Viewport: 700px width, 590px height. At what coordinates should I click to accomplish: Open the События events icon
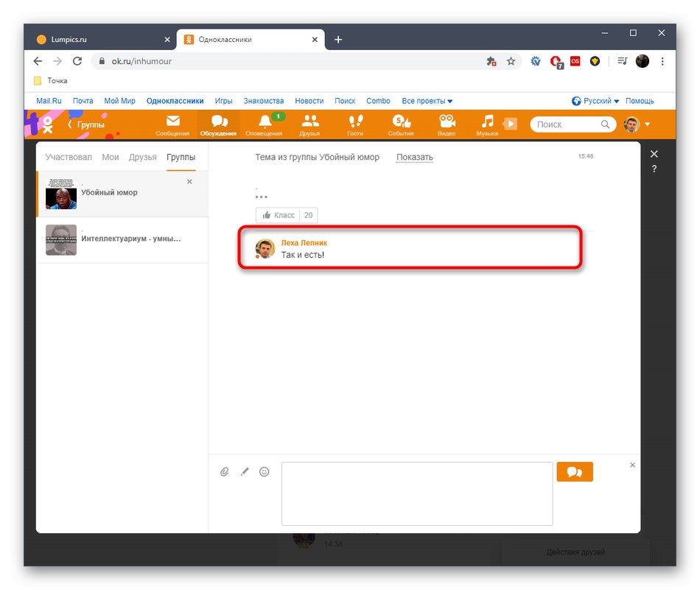tap(401, 124)
